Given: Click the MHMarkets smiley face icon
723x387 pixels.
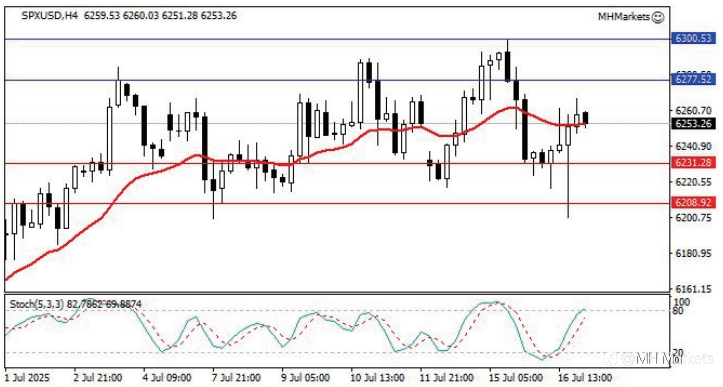Looking at the screenshot, I should (x=658, y=17).
